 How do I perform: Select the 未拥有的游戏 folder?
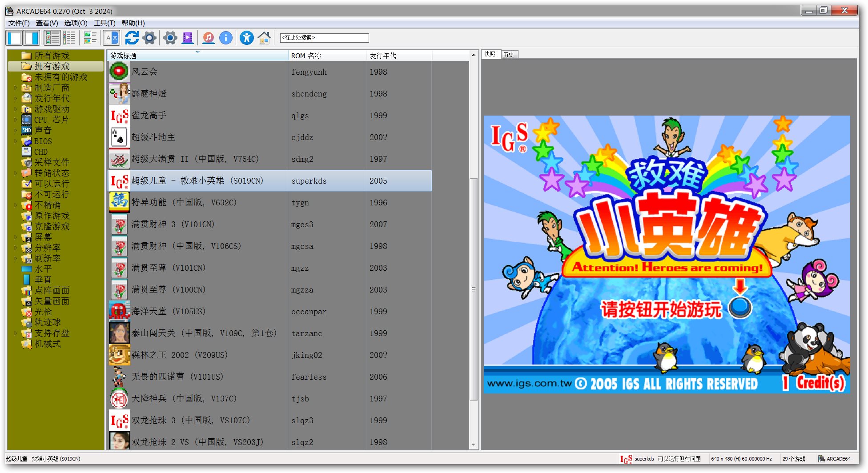[x=55, y=77]
